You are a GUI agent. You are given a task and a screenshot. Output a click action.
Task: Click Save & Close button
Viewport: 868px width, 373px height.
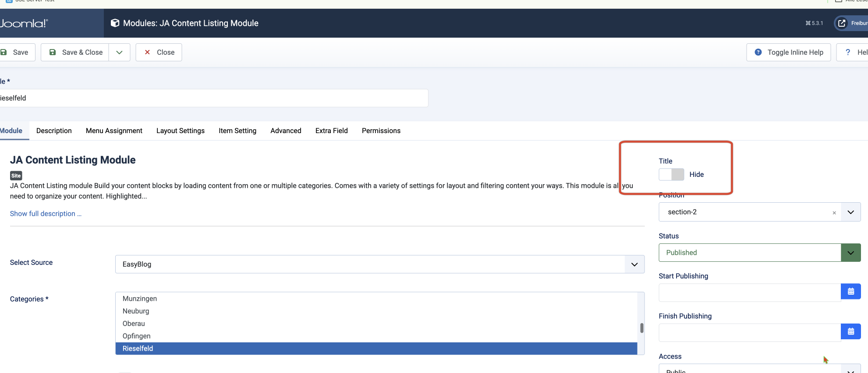point(75,53)
